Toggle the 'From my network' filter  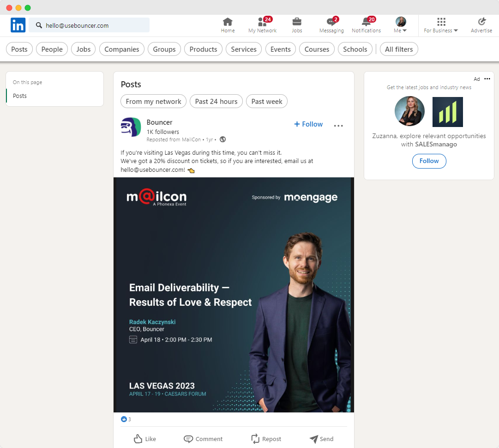154,101
